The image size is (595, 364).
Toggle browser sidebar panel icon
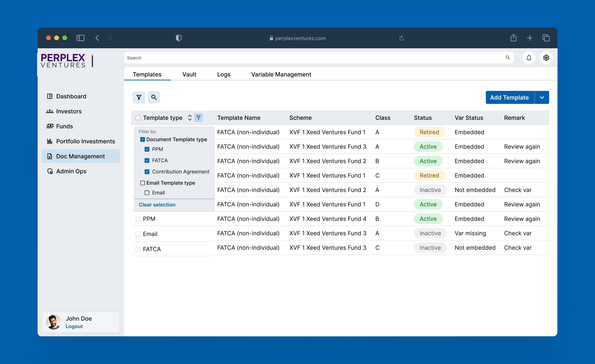point(80,38)
